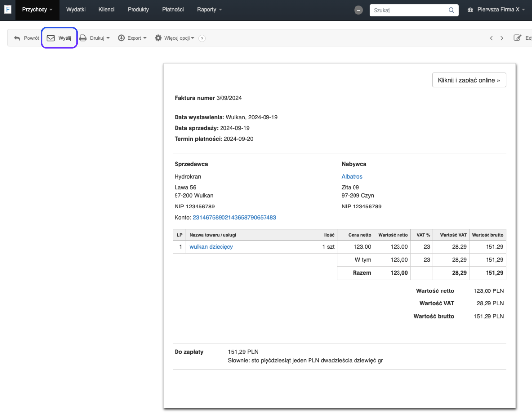Screen dimensions: 532x415
Task: Click the F app logo icon
Action: coord(8,10)
